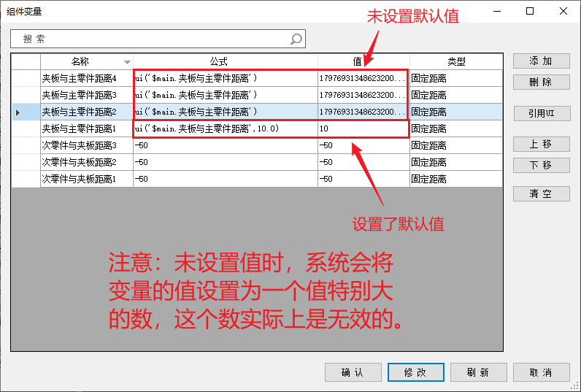Click the 修改 button
The image size is (581, 392).
(x=416, y=372)
